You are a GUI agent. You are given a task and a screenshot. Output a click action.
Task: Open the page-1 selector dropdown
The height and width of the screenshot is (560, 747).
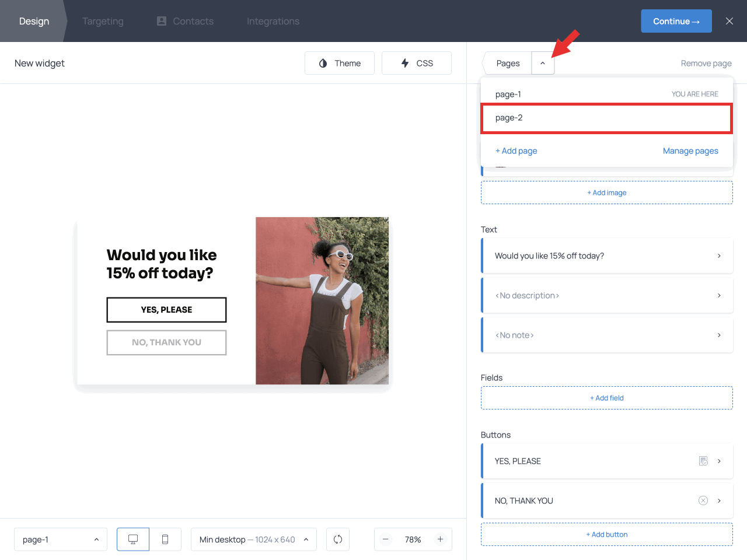61,540
